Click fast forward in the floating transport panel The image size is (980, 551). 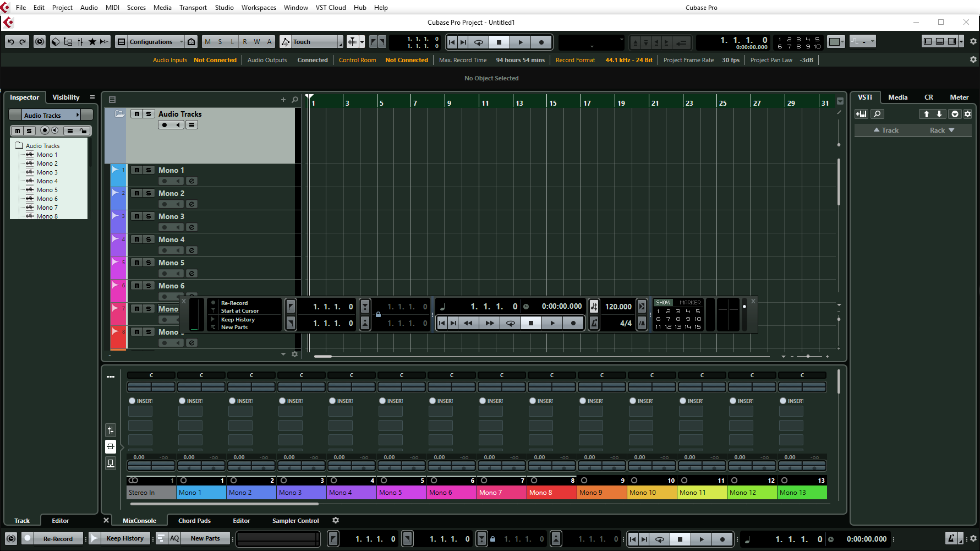[x=489, y=323]
